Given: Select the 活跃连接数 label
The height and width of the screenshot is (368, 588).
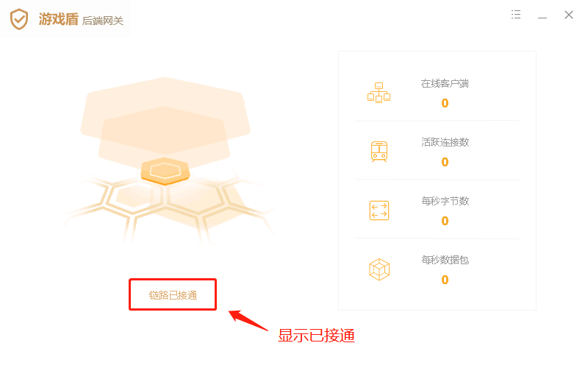Looking at the screenshot, I should click(445, 142).
